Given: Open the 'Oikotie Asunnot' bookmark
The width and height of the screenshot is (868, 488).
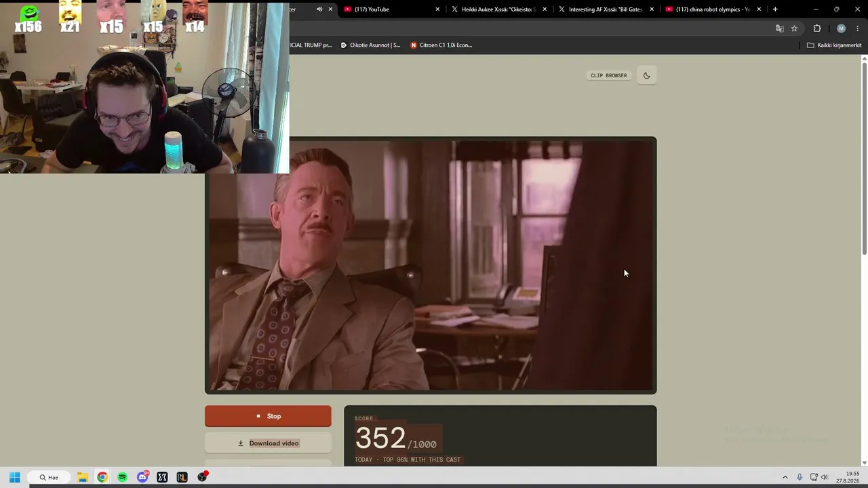Looking at the screenshot, I should pyautogui.click(x=370, y=45).
